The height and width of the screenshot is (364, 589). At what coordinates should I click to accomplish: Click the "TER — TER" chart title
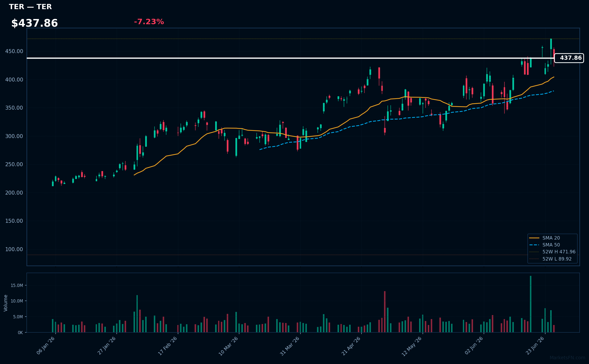click(30, 7)
